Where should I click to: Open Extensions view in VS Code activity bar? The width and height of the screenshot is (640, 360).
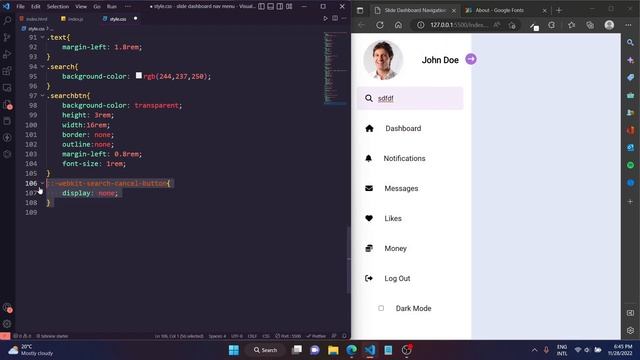pyautogui.click(x=7, y=71)
